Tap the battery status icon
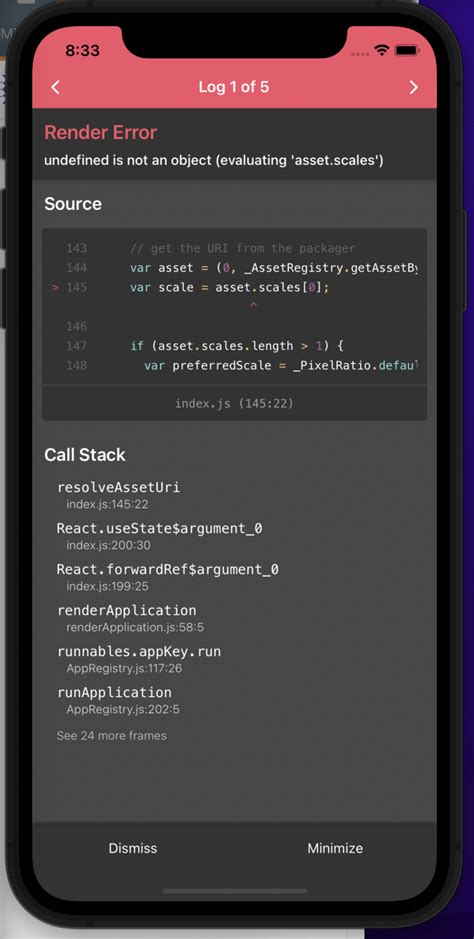 coord(406,51)
